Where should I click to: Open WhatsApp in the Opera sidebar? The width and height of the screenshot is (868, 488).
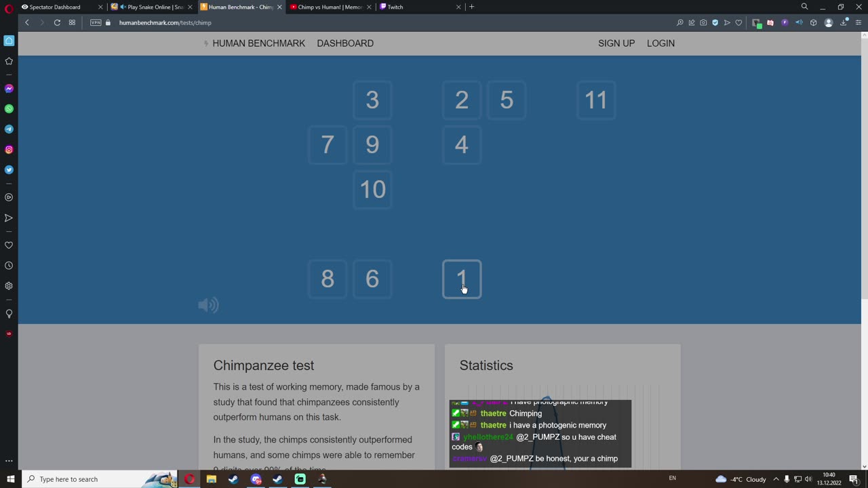pyautogui.click(x=9, y=108)
